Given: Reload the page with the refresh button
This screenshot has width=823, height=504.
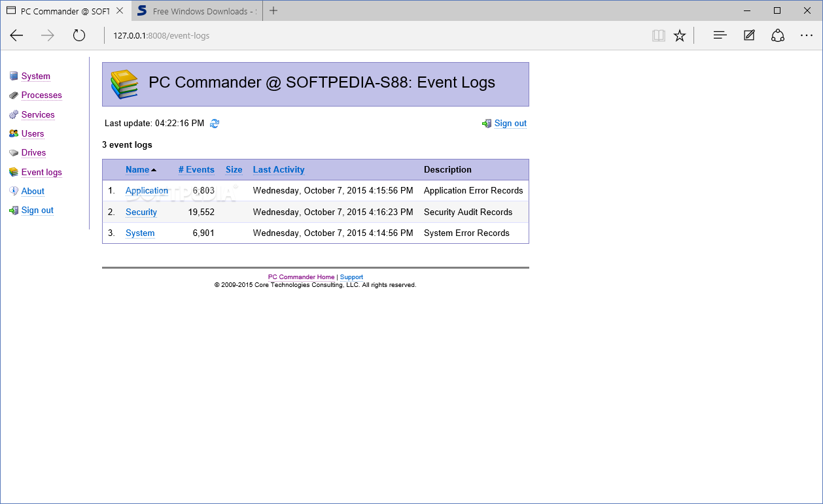Looking at the screenshot, I should pyautogui.click(x=79, y=35).
